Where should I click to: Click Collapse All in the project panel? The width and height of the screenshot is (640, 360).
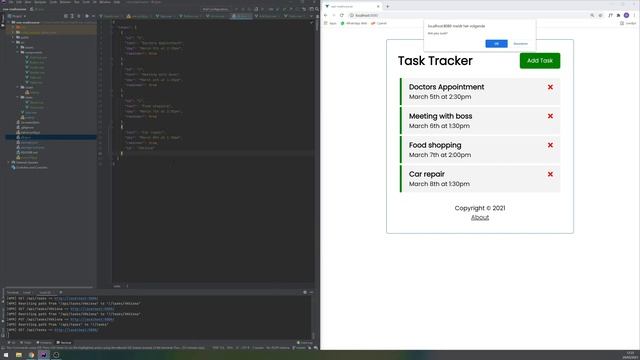79,16
